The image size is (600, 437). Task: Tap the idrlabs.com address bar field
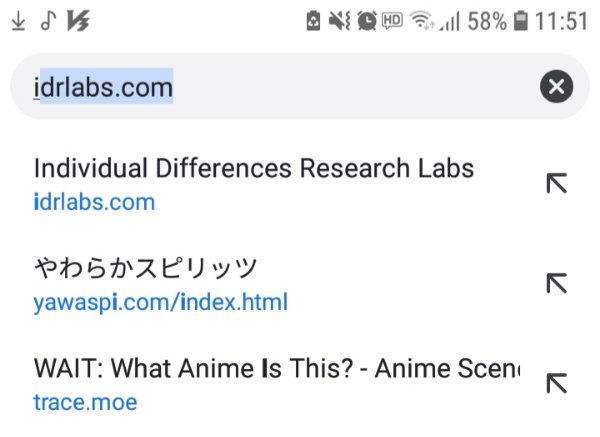(x=250, y=87)
